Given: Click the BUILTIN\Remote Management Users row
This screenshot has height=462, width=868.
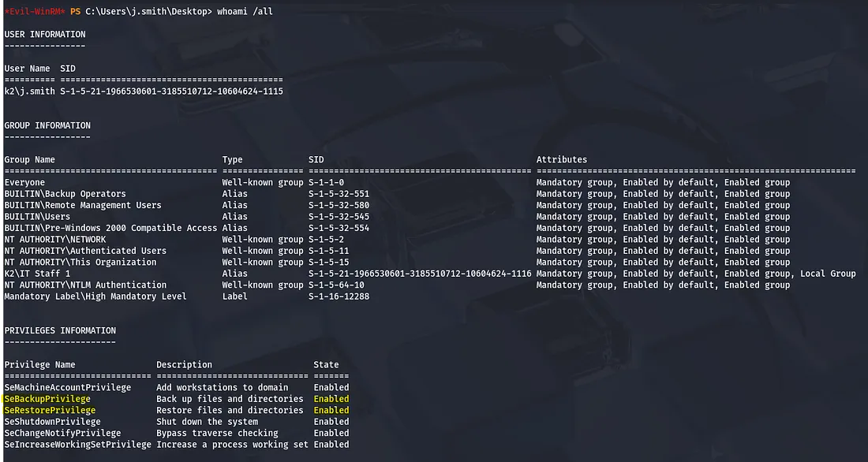Looking at the screenshot, I should [x=83, y=205].
